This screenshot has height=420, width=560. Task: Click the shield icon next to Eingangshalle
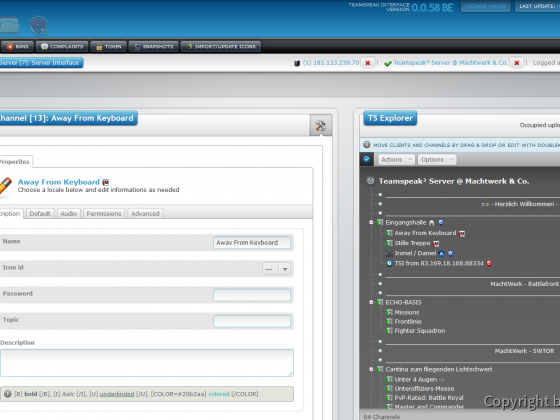pyautogui.click(x=441, y=222)
